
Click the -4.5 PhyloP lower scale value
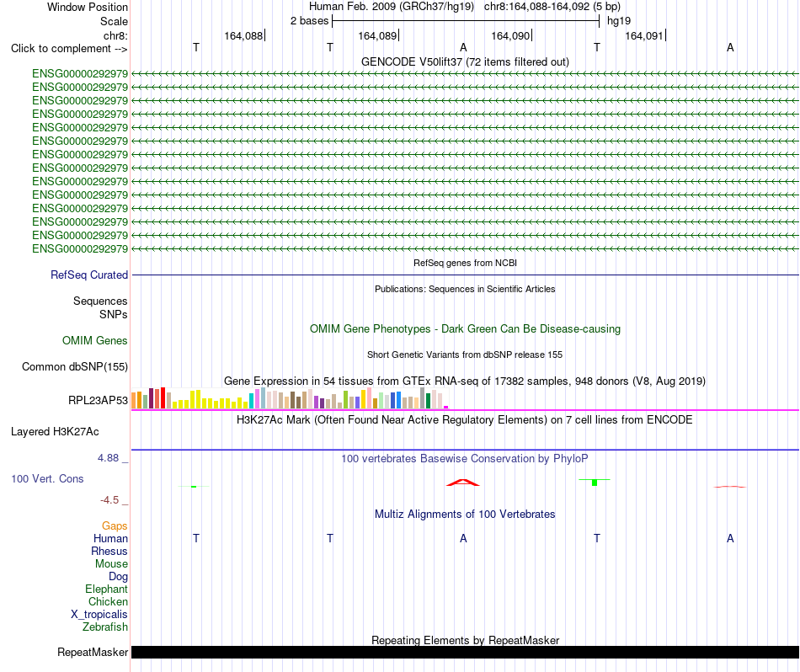(x=109, y=500)
